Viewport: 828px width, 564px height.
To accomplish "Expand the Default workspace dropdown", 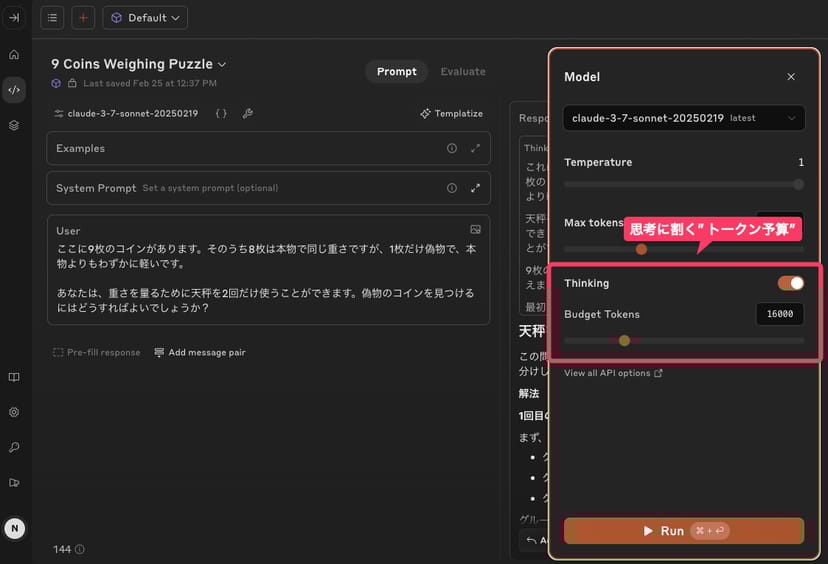I will (x=145, y=18).
